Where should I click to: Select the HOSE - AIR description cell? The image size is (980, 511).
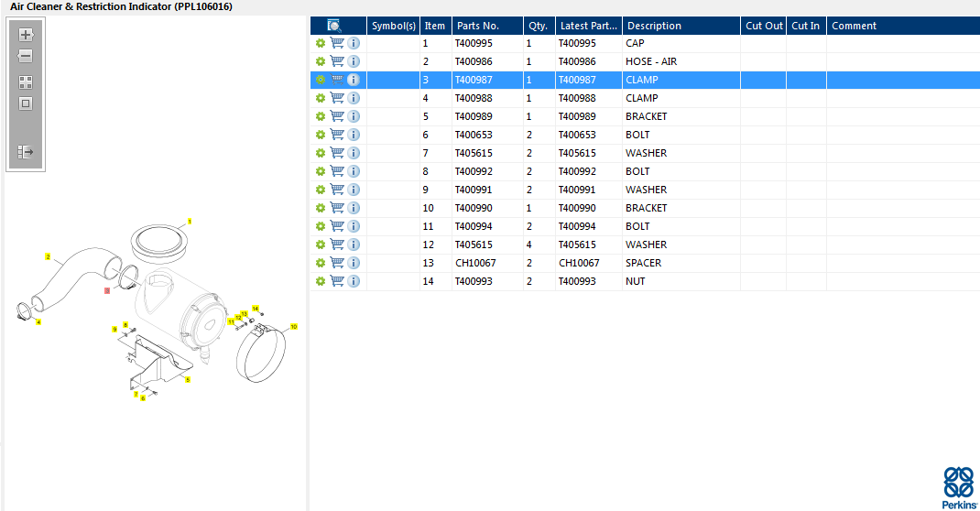tap(681, 61)
